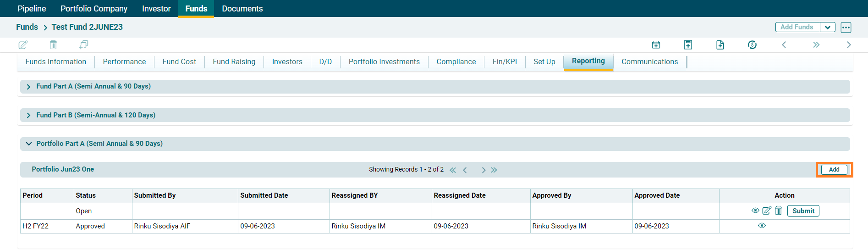Edit the Open status report row
Image resolution: width=868 pixels, height=250 pixels.
pyautogui.click(x=766, y=211)
